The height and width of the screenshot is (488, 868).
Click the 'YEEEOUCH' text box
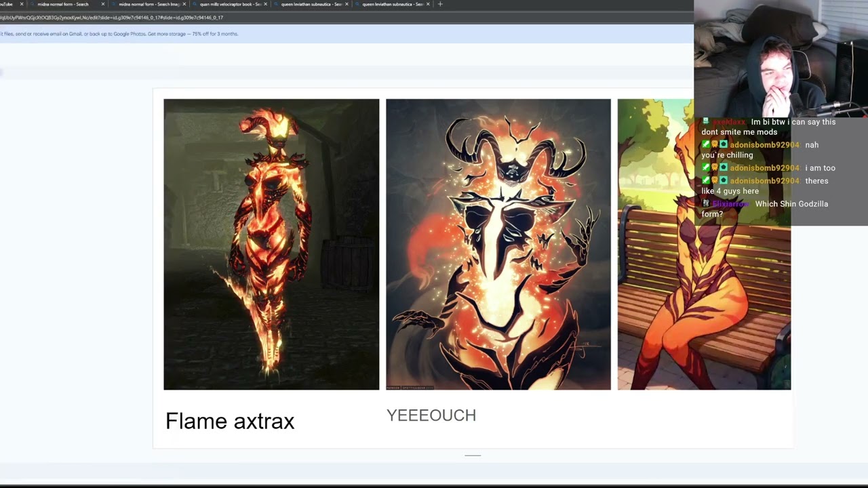(x=431, y=415)
